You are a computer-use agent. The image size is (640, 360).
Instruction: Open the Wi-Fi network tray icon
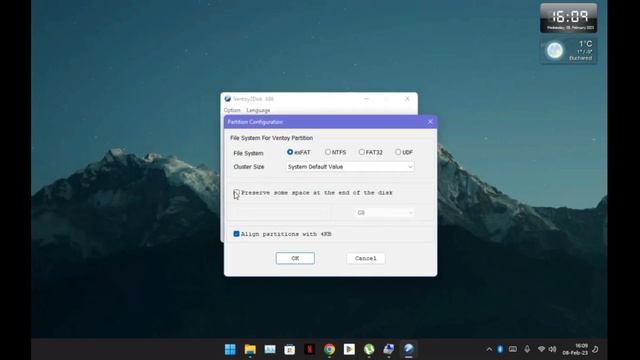pyautogui.click(x=541, y=349)
